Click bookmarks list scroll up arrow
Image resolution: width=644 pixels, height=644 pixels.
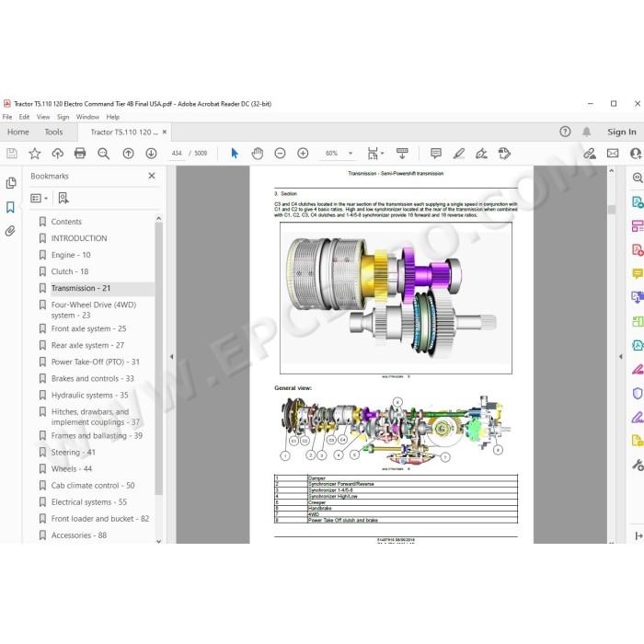(159, 219)
